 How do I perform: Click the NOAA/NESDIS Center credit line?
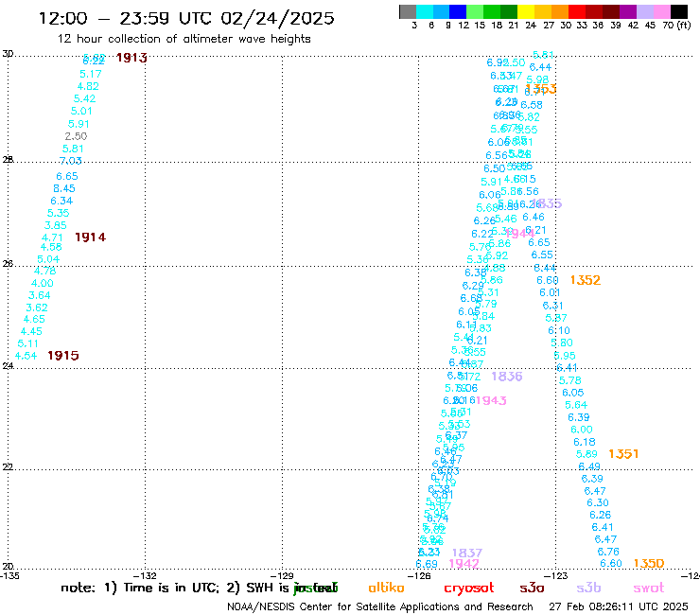click(x=380, y=606)
